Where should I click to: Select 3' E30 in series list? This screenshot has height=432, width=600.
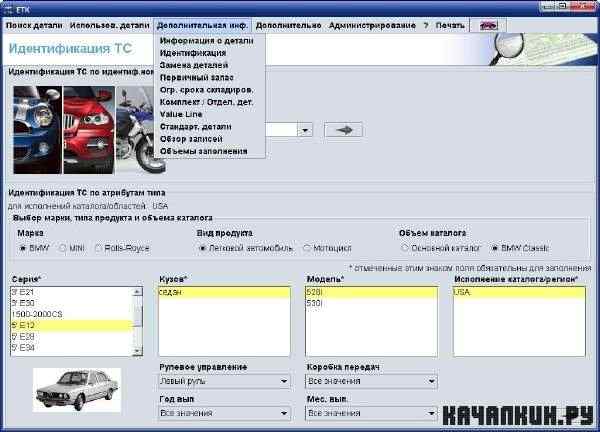(x=72, y=303)
